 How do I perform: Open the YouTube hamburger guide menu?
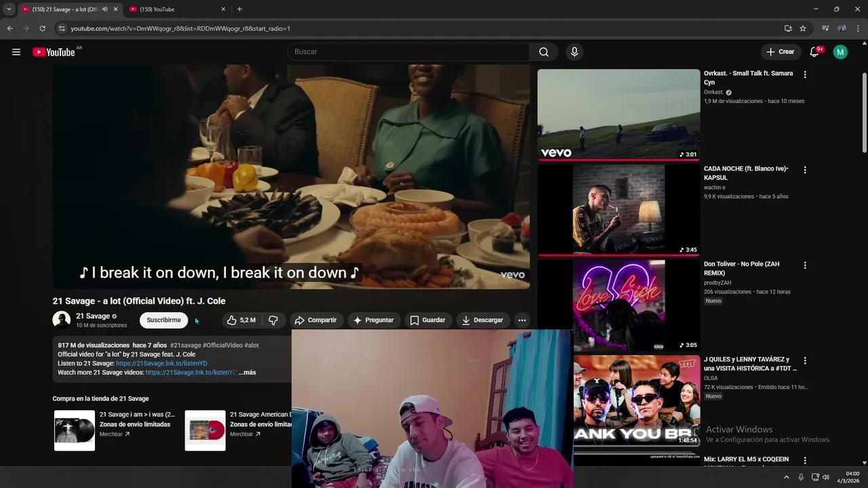coord(16,52)
